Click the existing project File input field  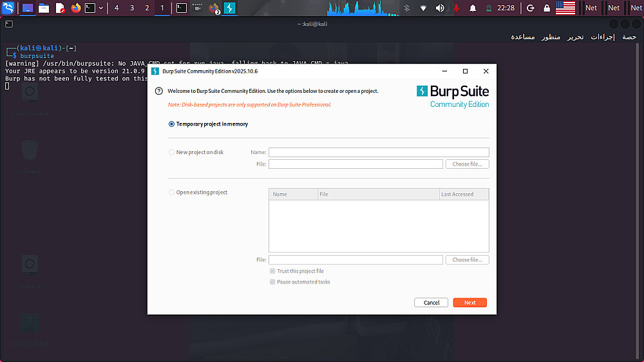pyautogui.click(x=355, y=260)
